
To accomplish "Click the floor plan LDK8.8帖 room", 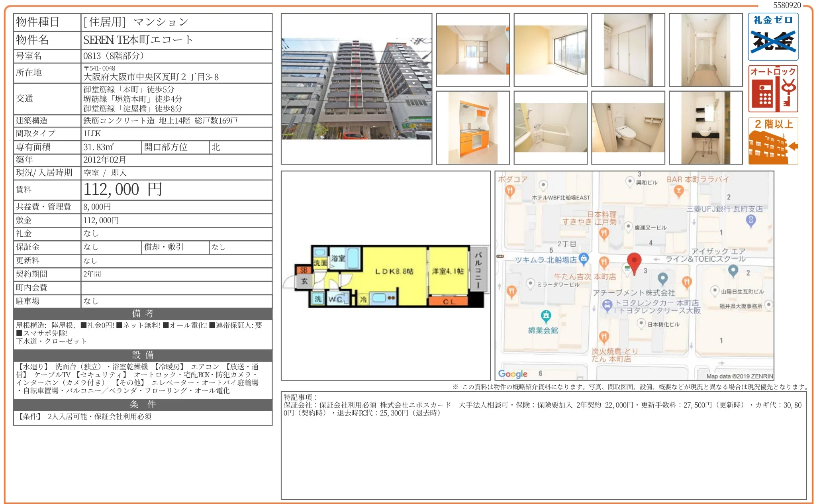I will coord(394,272).
